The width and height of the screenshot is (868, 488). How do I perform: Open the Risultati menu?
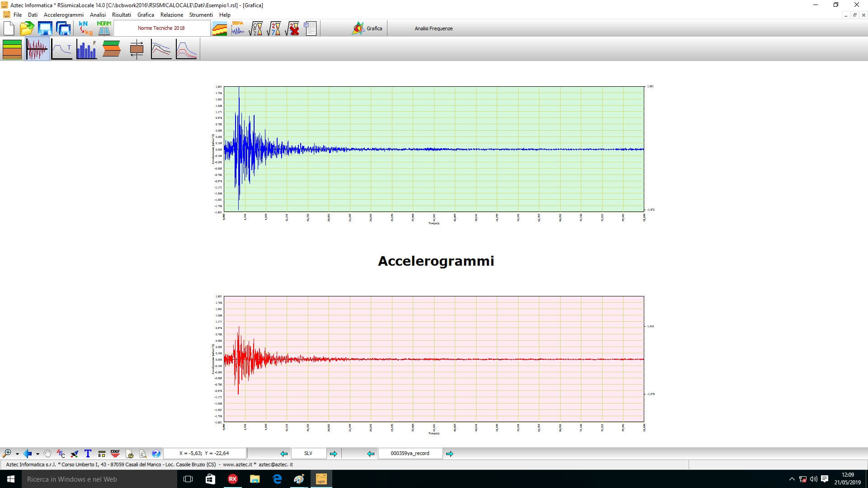click(121, 15)
